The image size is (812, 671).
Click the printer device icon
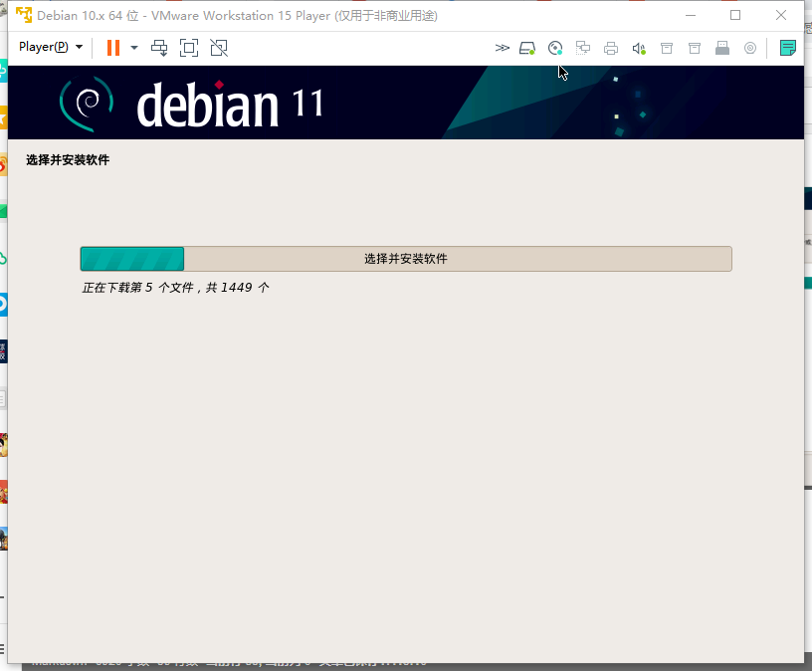coord(611,48)
